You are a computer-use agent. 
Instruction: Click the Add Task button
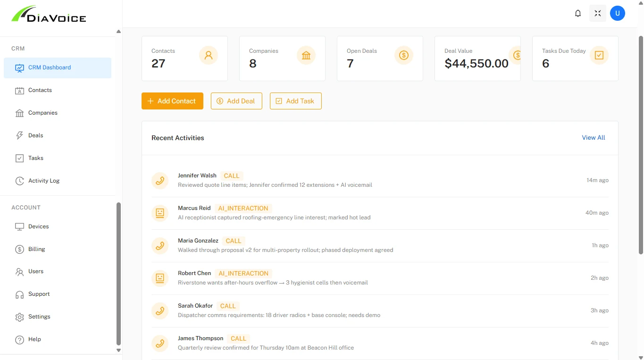point(296,101)
